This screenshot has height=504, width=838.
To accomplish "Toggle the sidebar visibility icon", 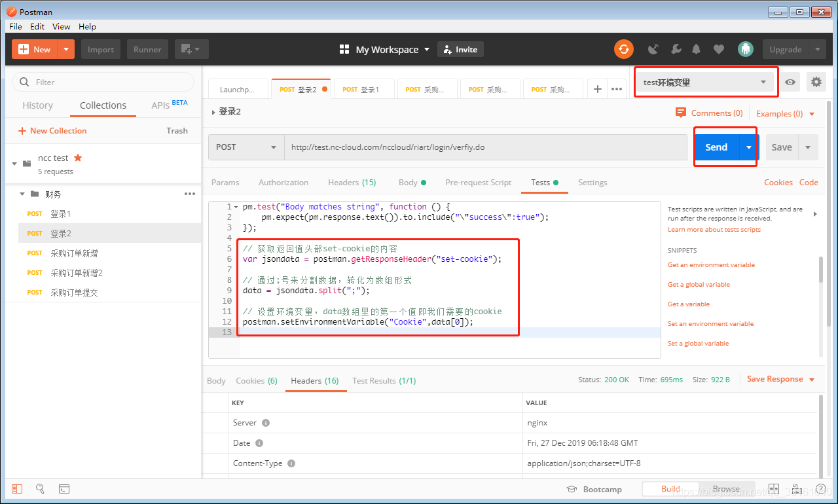I will 17,489.
